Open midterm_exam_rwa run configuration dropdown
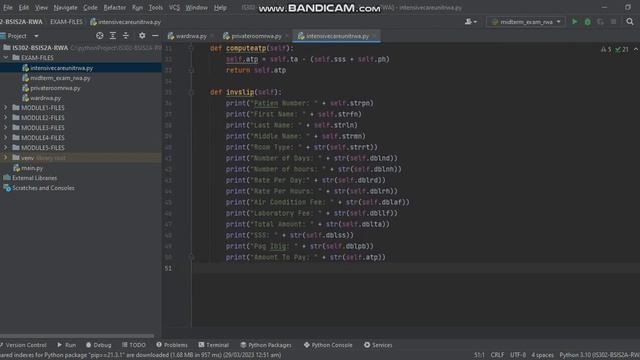640x360 pixels. pos(526,22)
